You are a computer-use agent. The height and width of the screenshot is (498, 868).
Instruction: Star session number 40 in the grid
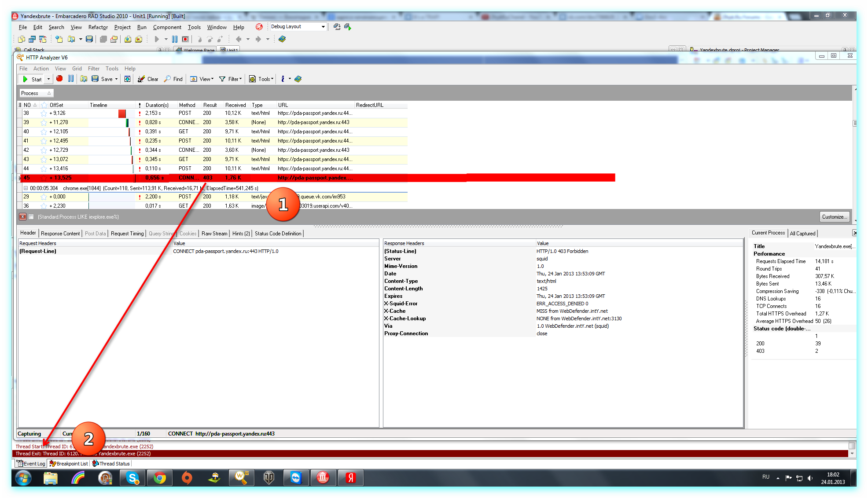pos(44,132)
